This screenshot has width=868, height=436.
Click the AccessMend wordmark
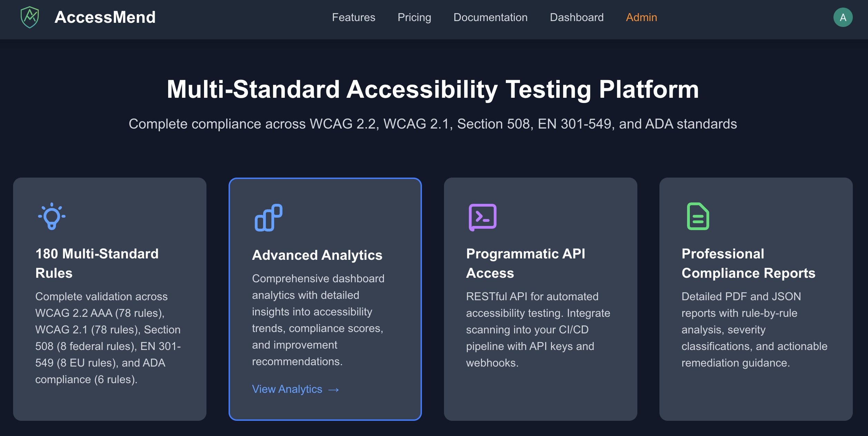point(104,17)
